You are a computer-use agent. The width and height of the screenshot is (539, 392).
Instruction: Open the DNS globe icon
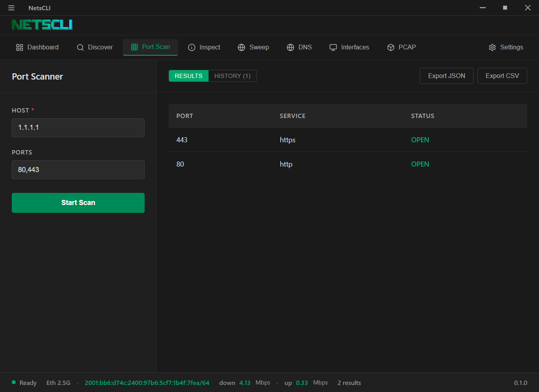(290, 47)
